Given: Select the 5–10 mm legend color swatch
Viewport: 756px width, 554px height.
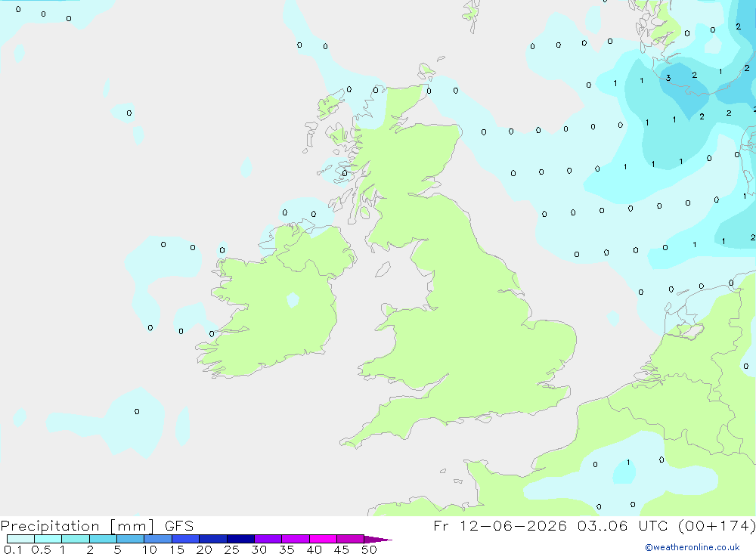Looking at the screenshot, I should coord(131,539).
